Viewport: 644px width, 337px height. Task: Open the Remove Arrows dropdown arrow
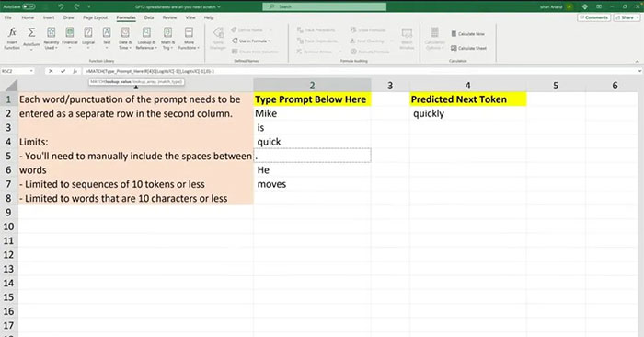pyautogui.click(x=339, y=52)
